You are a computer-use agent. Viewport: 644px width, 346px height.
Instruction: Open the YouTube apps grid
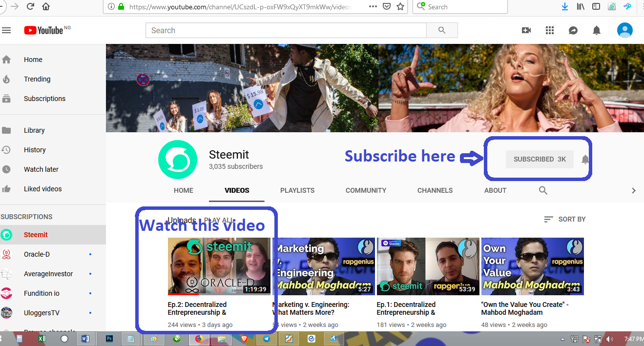pyautogui.click(x=550, y=30)
